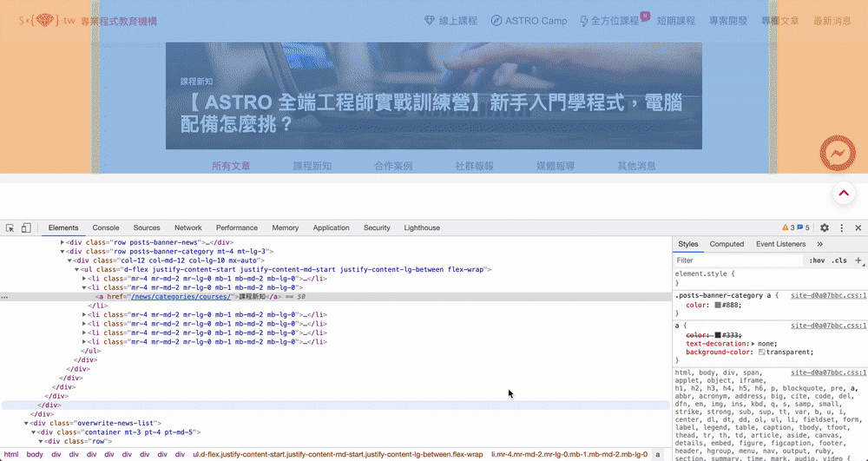The height and width of the screenshot is (461, 868).
Task: Click the compass icon beside ASTRO Camp
Action: coord(496,21)
